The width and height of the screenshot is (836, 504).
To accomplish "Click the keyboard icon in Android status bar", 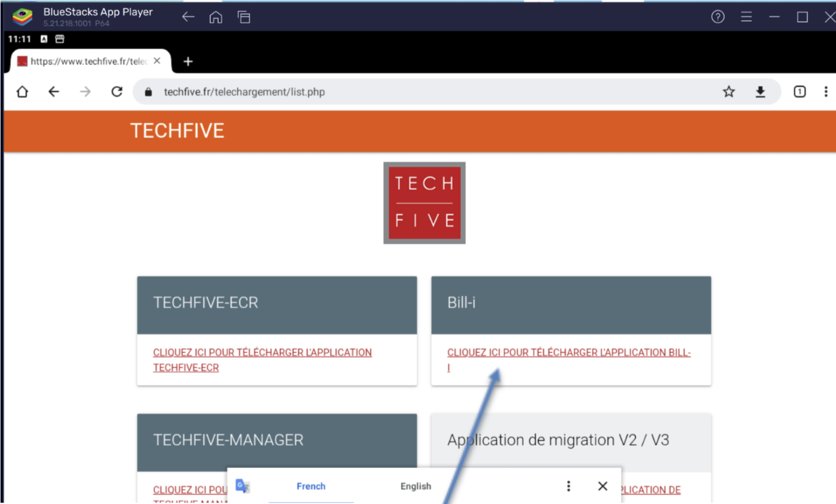I will coord(60,39).
